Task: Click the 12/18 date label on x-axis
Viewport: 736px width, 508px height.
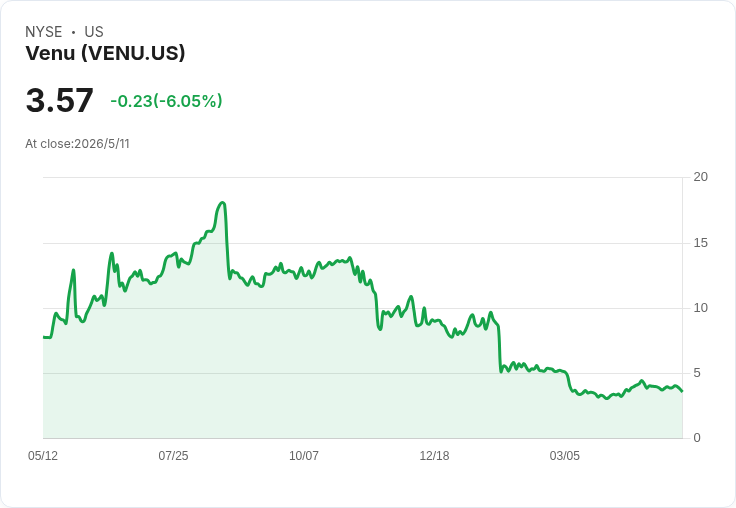Action: click(x=434, y=455)
